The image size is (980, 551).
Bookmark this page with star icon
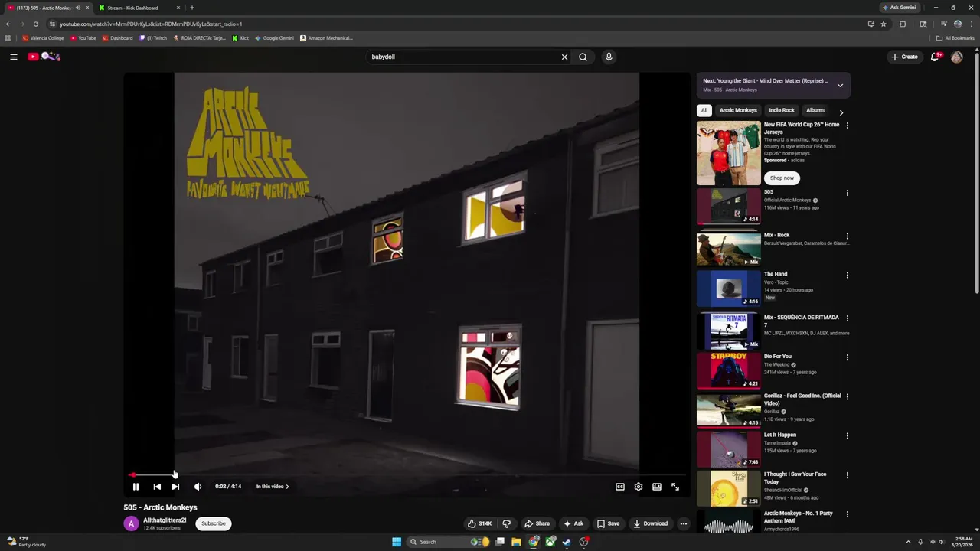point(884,24)
